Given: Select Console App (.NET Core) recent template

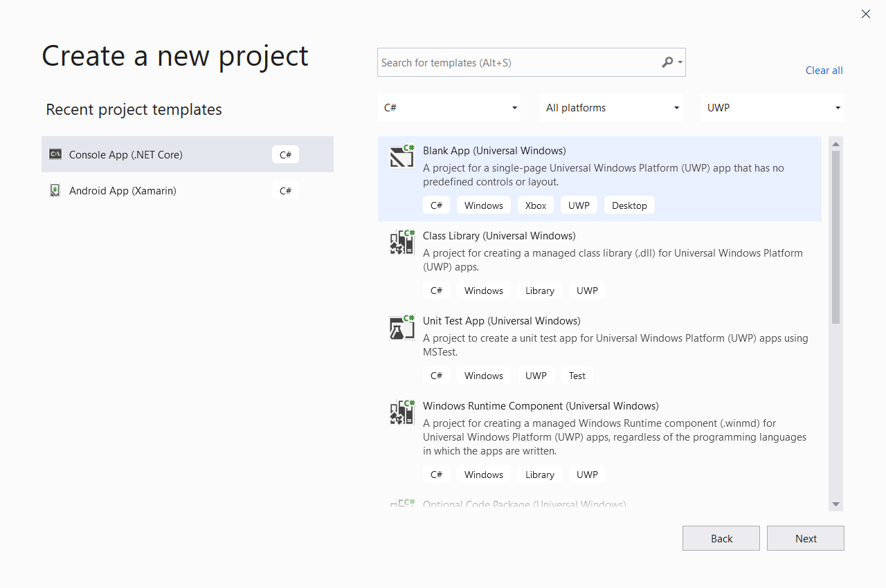Looking at the screenshot, I should (x=188, y=154).
